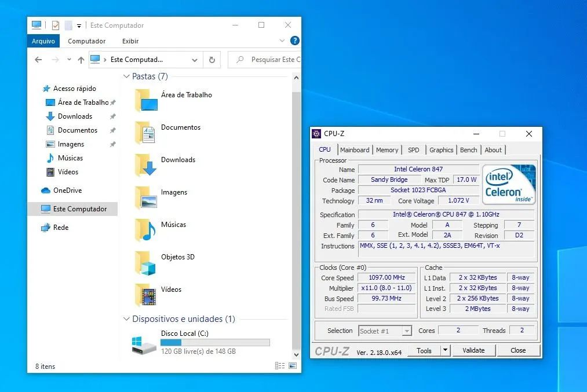Image resolution: width=587 pixels, height=392 pixels.
Task: Expand the ribbon with the chevron
Action: coord(282,41)
